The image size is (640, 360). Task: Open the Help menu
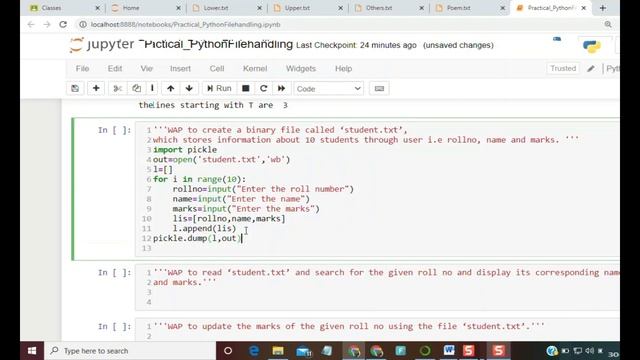[344, 69]
